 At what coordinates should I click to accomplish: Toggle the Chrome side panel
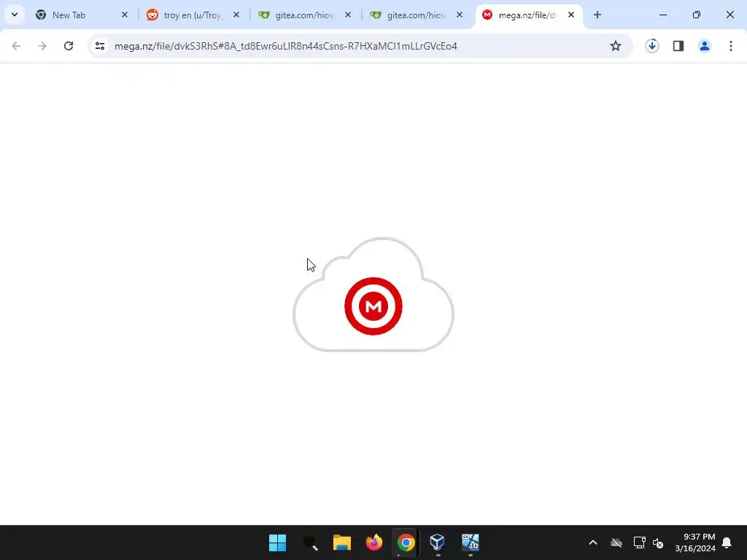(678, 46)
